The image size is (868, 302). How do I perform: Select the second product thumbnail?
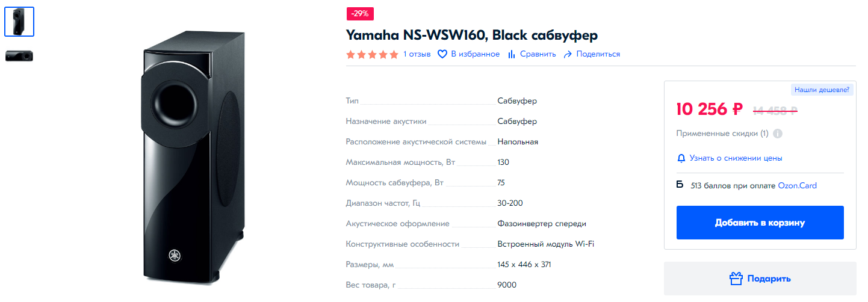click(19, 56)
